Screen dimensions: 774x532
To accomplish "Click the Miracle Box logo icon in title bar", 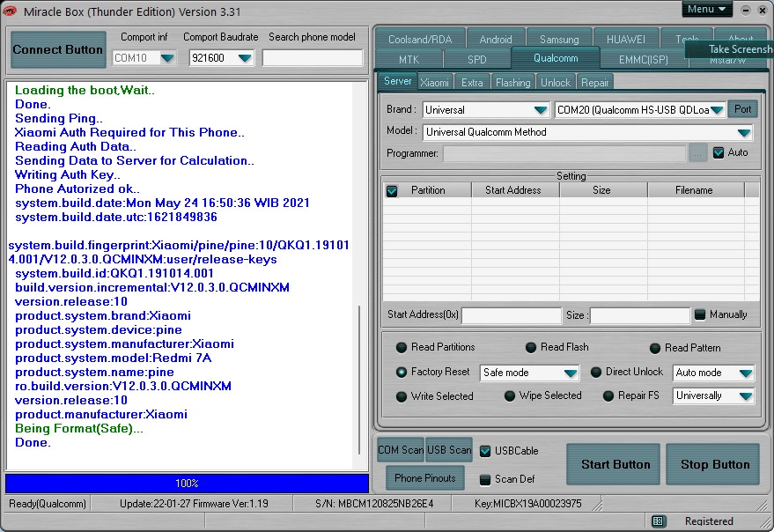I will (10, 11).
